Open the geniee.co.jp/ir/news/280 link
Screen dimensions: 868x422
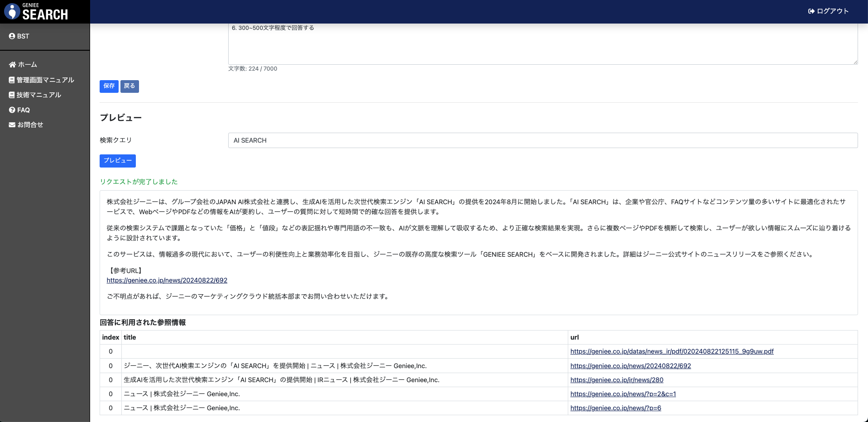click(617, 380)
